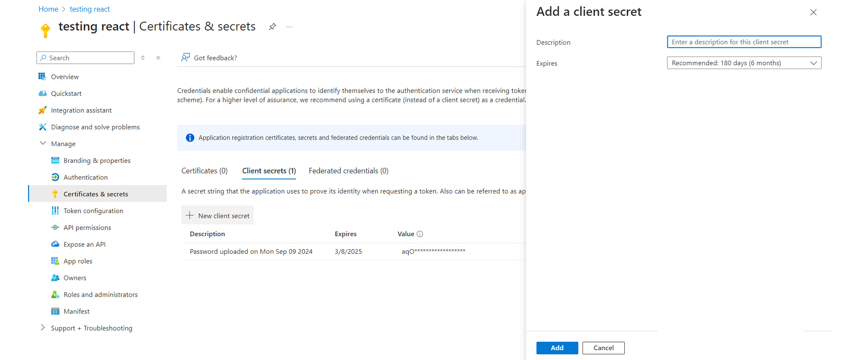Click the 3/8/2025 expiry date cell
This screenshot has width=868, height=360.
(348, 251)
